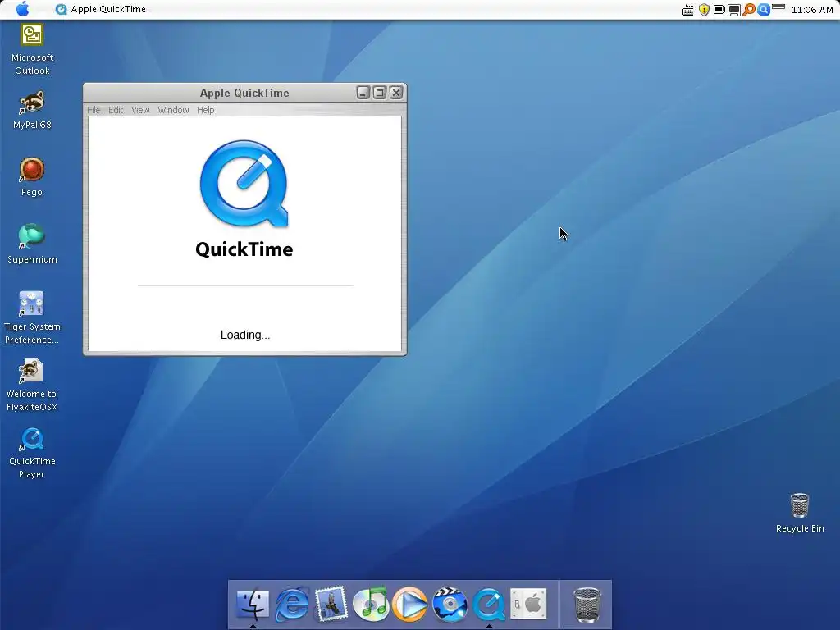Click the Apple QuickTime window title bar

(x=244, y=93)
